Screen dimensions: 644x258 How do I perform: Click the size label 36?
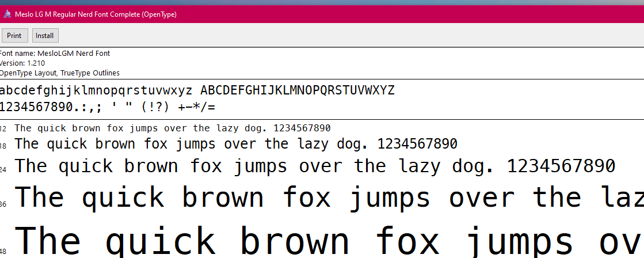point(3,204)
